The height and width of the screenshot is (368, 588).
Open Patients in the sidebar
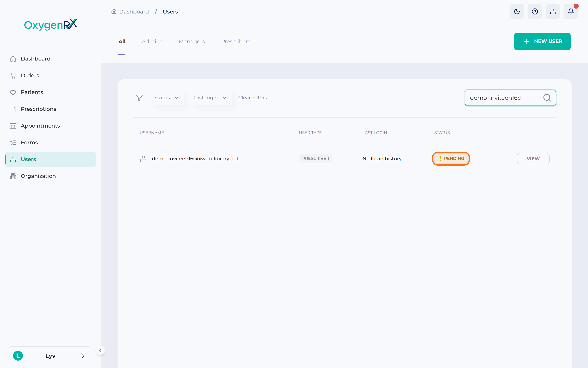tap(51, 92)
